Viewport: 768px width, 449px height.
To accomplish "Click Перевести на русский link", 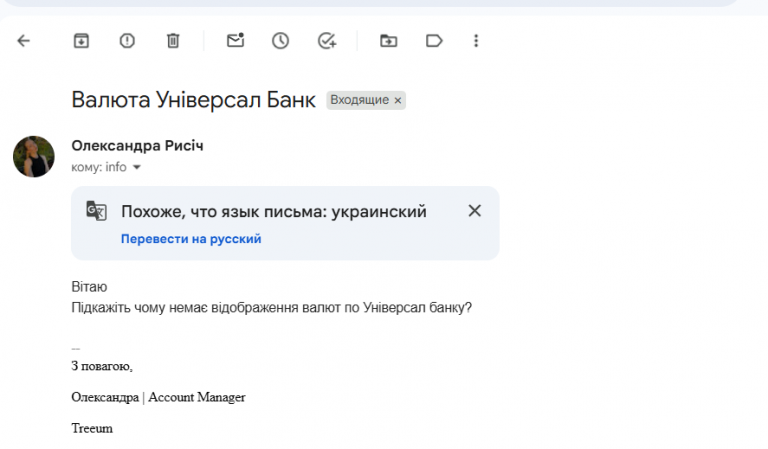I will [191, 239].
